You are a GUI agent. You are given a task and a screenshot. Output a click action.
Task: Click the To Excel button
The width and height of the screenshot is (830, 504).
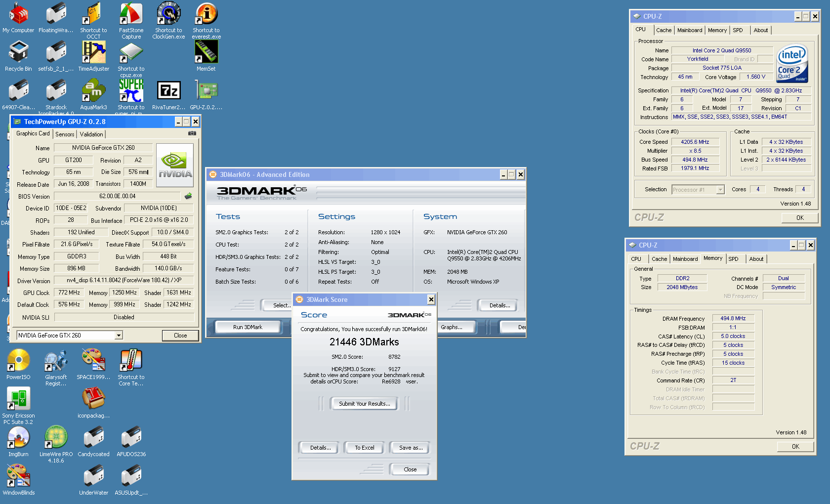tap(365, 448)
